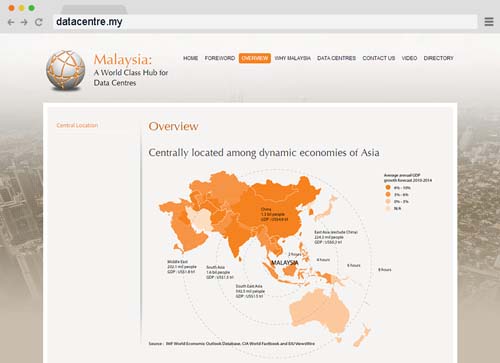The image size is (500, 363).
Task: Click the 6 hours ring label
Action: tap(354, 265)
